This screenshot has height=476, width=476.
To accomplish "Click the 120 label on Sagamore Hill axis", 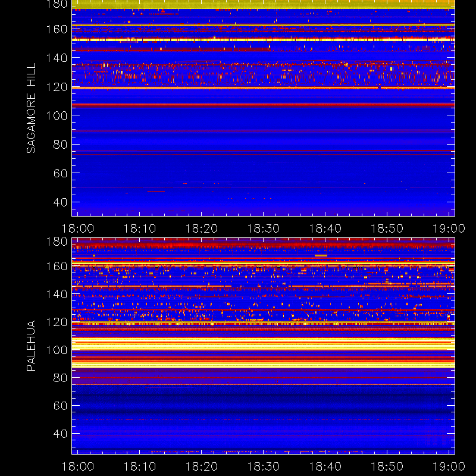I will [x=57, y=87].
